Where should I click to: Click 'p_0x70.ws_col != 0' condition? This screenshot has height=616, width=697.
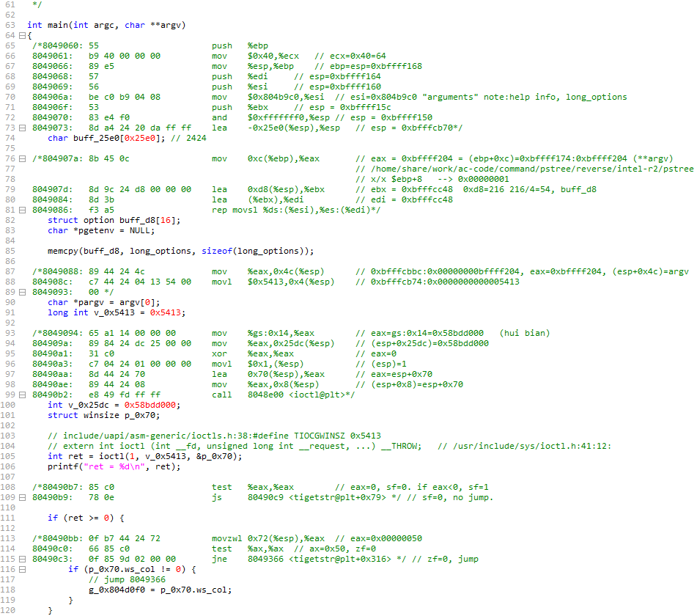tap(134, 569)
